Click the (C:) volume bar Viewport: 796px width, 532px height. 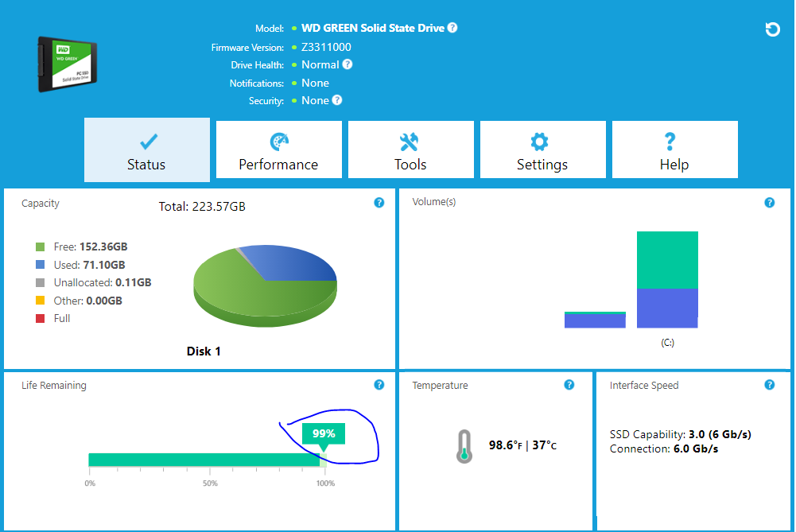[667, 280]
